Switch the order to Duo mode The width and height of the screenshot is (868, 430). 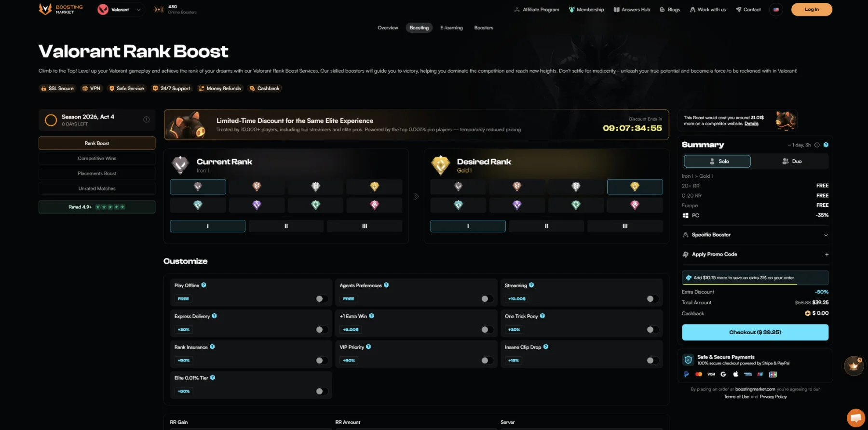792,161
